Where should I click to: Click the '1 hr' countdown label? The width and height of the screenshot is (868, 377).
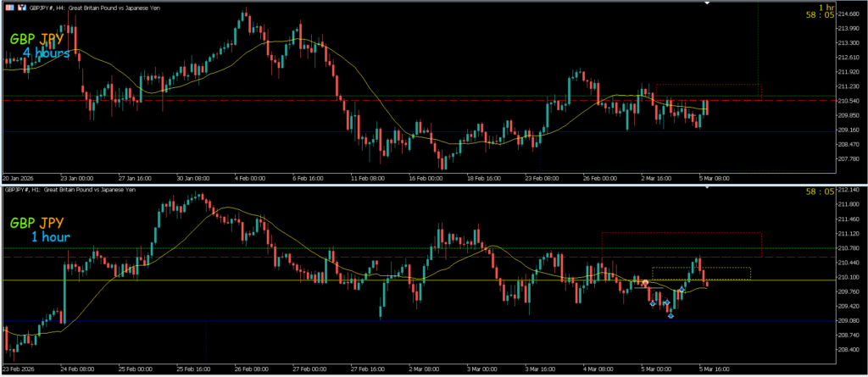826,7
